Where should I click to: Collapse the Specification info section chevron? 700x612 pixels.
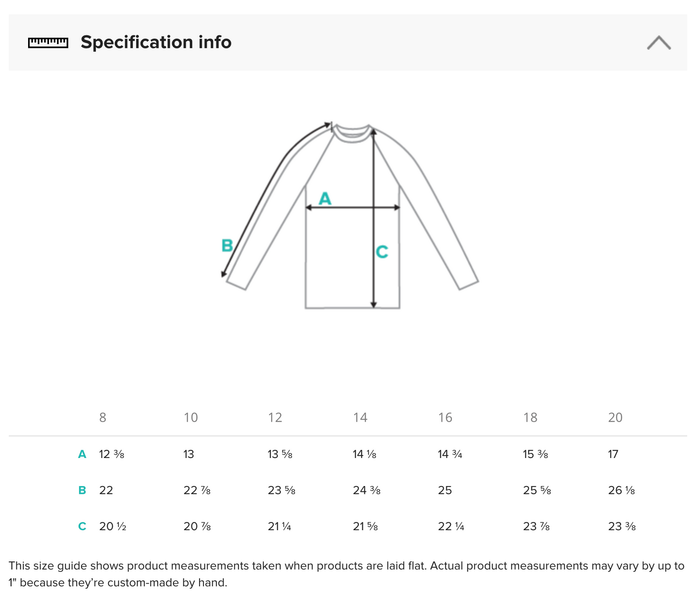tap(659, 43)
